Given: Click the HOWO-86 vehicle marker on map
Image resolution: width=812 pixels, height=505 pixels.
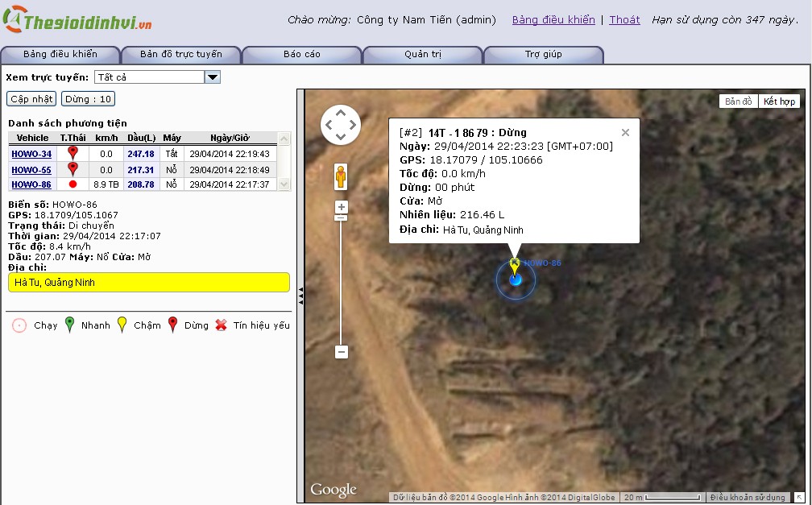Looking at the screenshot, I should pyautogui.click(x=516, y=279).
